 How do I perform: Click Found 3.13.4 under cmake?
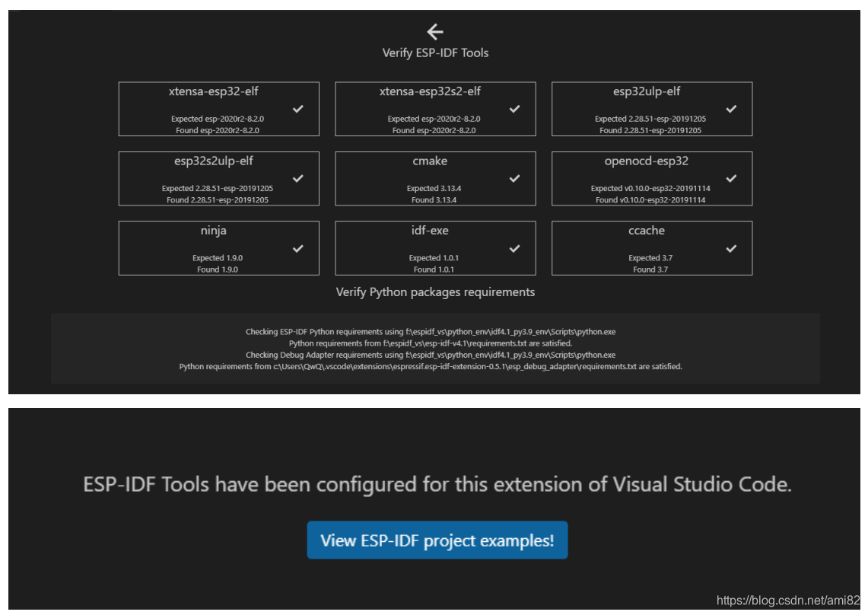(x=434, y=200)
